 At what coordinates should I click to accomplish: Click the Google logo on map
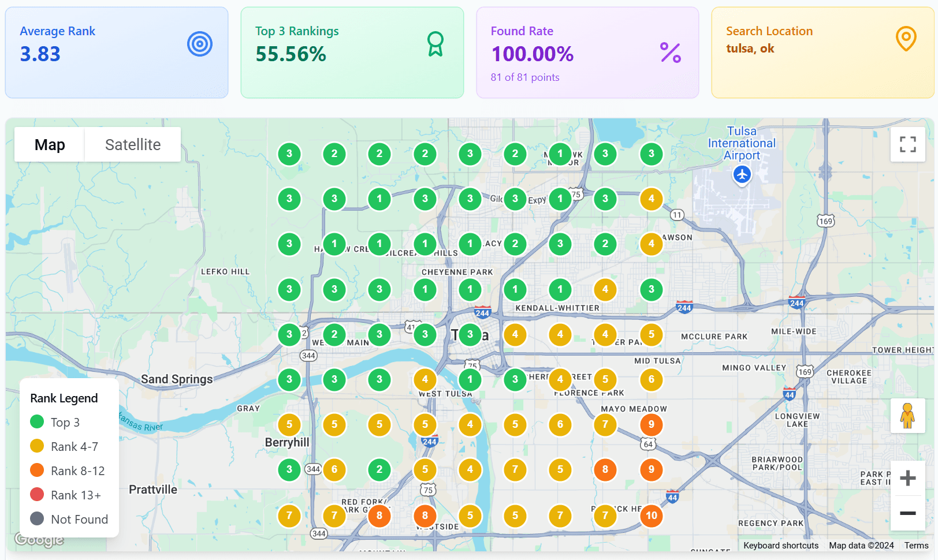[x=39, y=540]
